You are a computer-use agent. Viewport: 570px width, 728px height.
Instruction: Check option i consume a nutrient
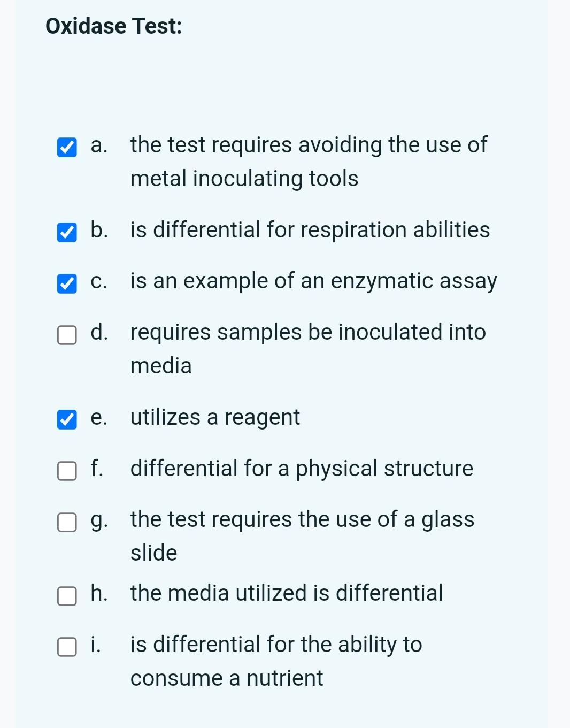(x=67, y=646)
